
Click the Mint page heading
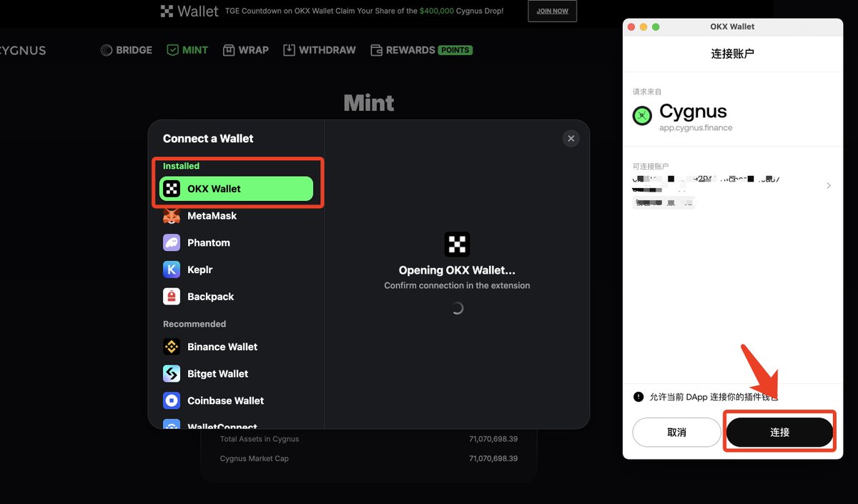click(x=369, y=103)
